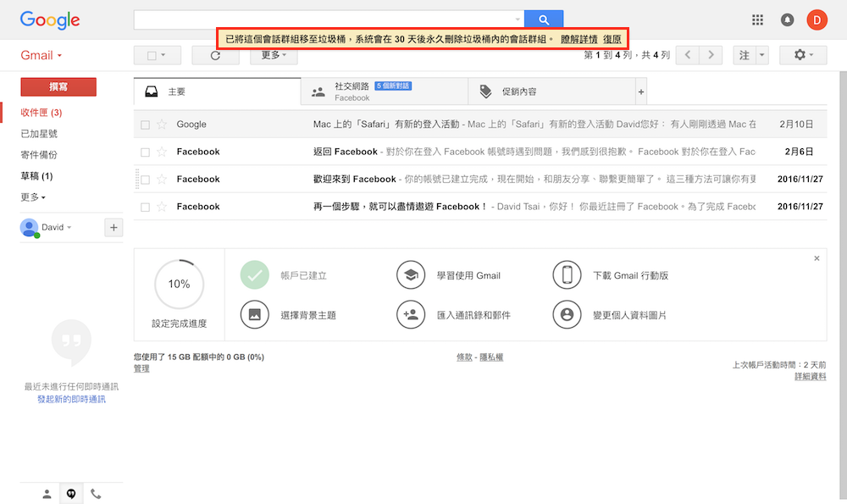The image size is (847, 504).
Task: Tick checkbox for 返回 Facebook email
Action: pyautogui.click(x=145, y=152)
